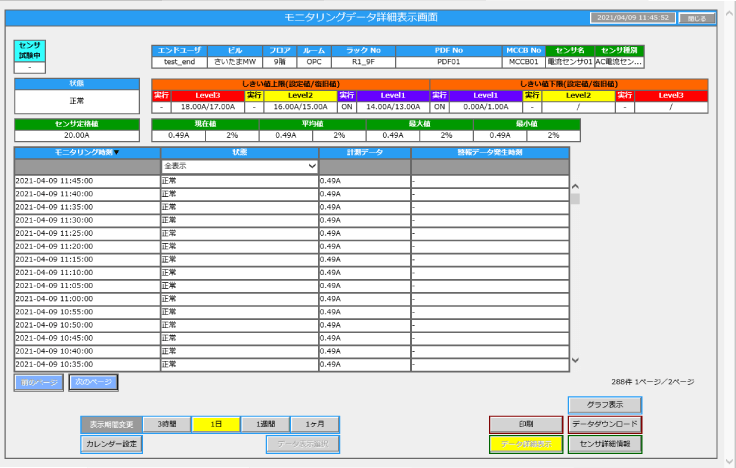Go to 次のページ
The height and width of the screenshot is (468, 736).
coord(93,382)
